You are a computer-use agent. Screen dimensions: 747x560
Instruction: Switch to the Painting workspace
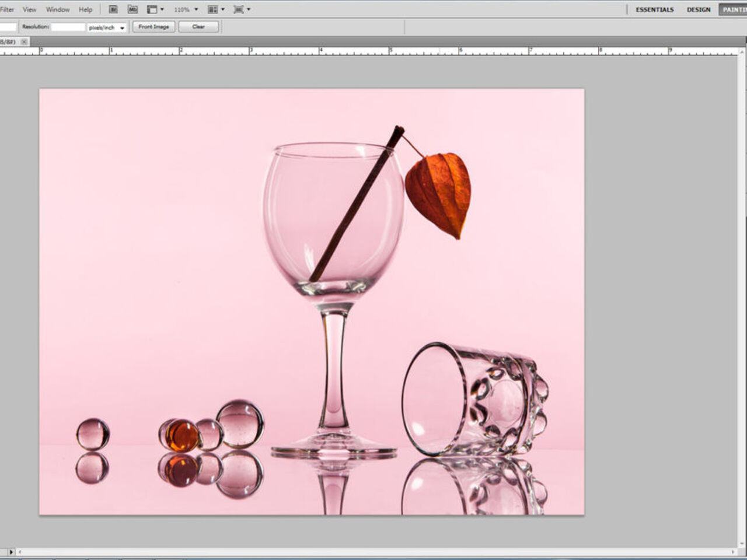[734, 9]
